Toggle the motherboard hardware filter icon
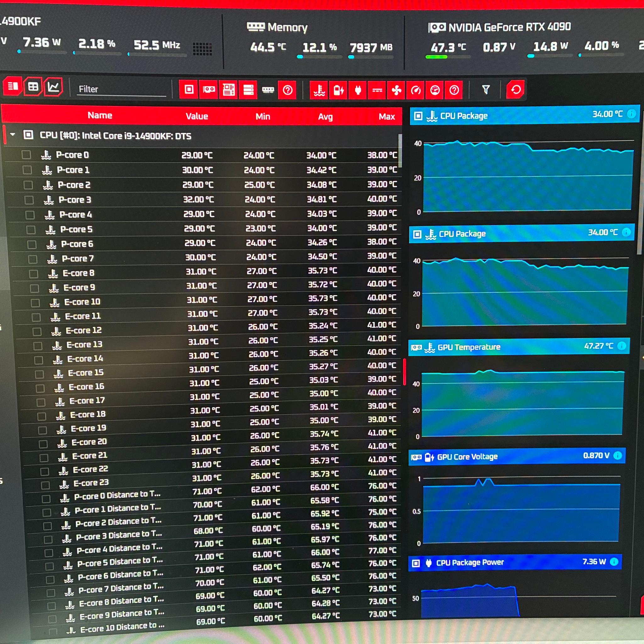The image size is (644, 644). [228, 90]
